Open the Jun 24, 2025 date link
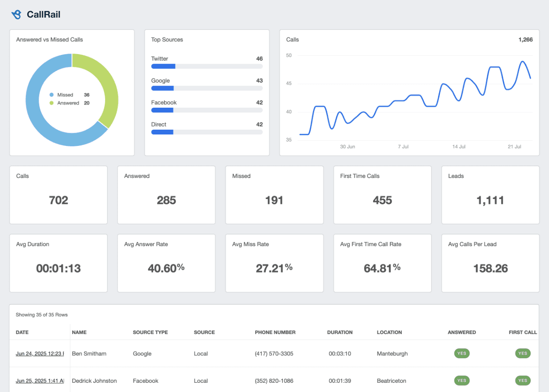Image resolution: width=549 pixels, height=392 pixels. [40, 354]
